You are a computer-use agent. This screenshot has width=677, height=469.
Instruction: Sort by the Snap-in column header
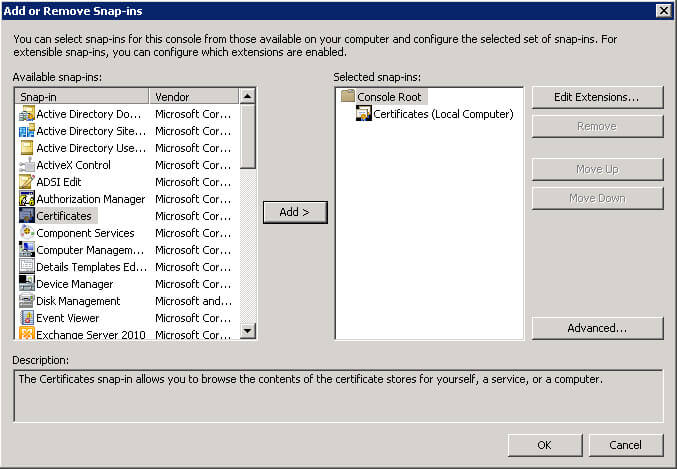pyautogui.click(x=82, y=97)
